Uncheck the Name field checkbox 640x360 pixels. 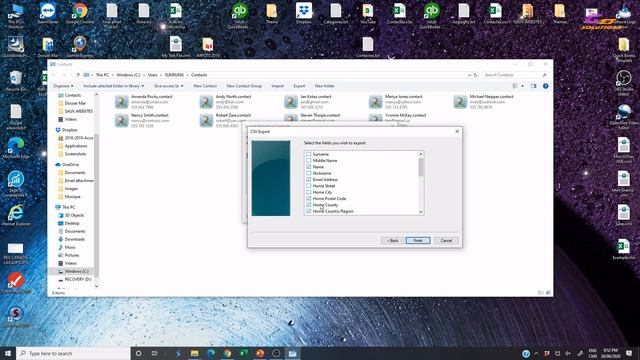[309, 167]
